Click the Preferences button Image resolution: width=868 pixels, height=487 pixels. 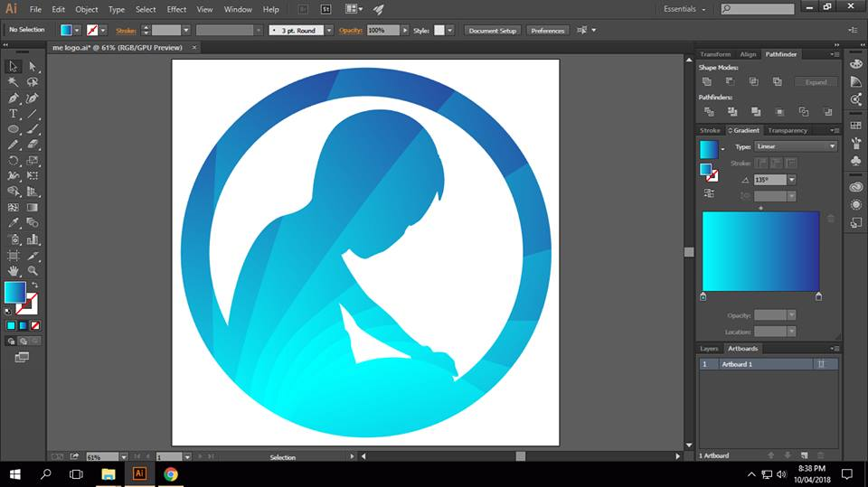pos(548,30)
